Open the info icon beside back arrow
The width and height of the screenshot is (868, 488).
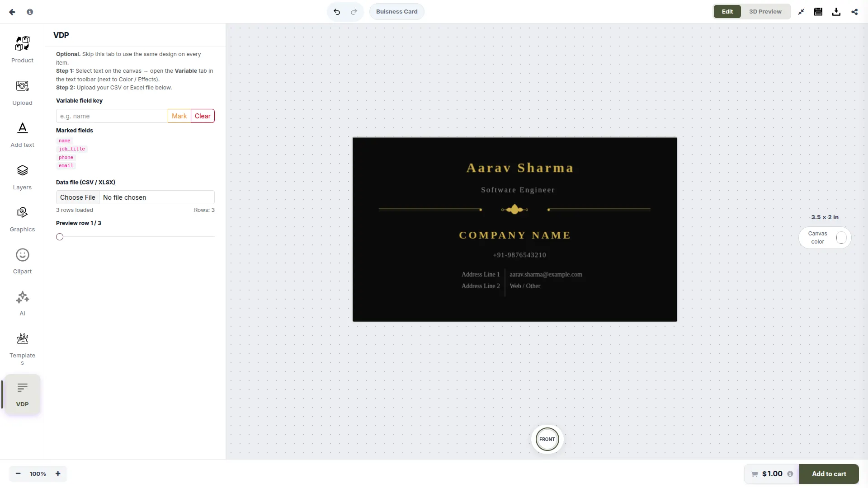coord(30,12)
